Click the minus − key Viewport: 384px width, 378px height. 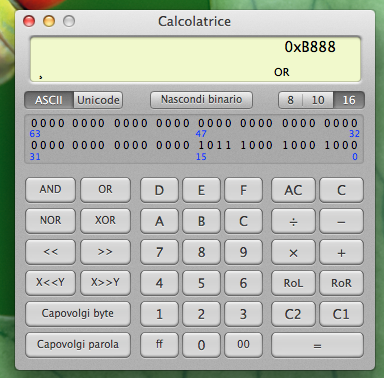[x=341, y=221]
